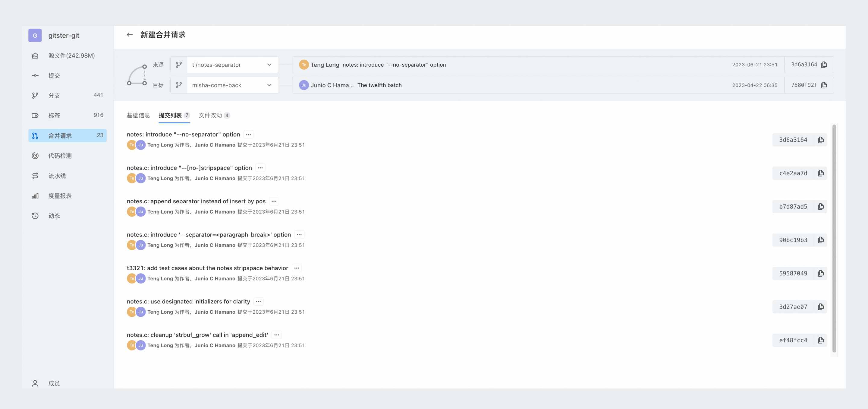Switch to 文件改动 tab
Screen dimensions: 868x409
[x=214, y=115]
